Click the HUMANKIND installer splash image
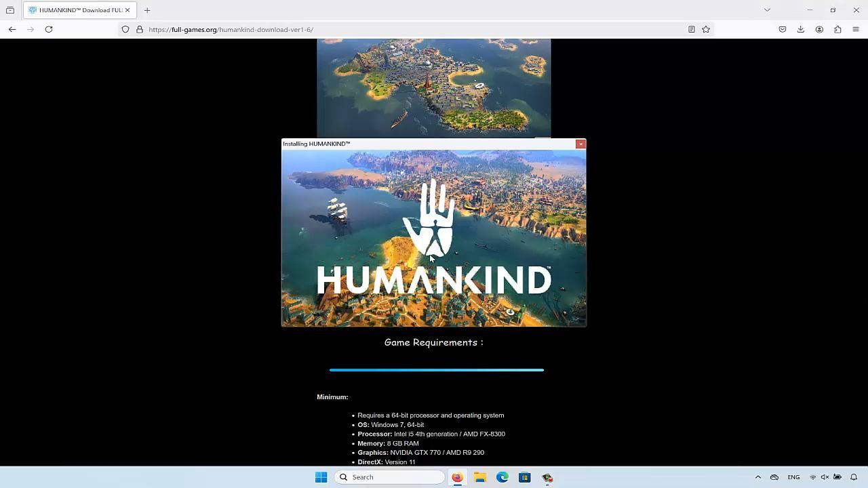The height and width of the screenshot is (488, 868). (x=434, y=238)
